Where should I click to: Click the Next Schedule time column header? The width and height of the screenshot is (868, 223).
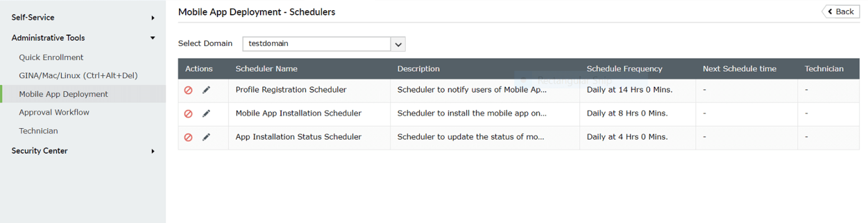point(739,69)
